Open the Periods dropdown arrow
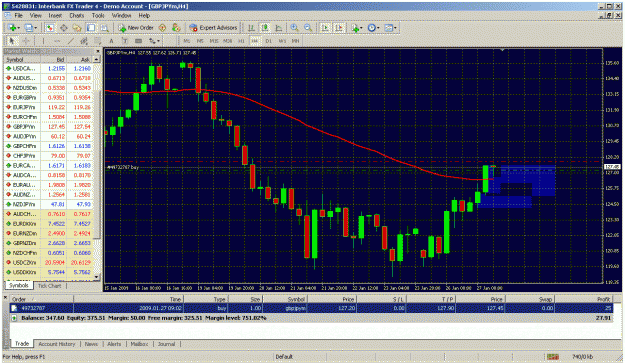The image size is (625, 363). click(378, 28)
